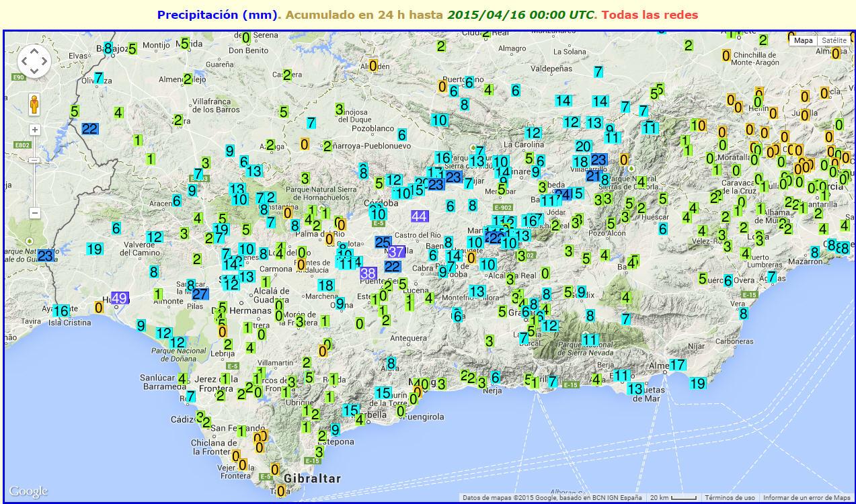The width and height of the screenshot is (856, 504).
Task: Select the 8 mm marker on Badajoz
Action: pos(108,48)
